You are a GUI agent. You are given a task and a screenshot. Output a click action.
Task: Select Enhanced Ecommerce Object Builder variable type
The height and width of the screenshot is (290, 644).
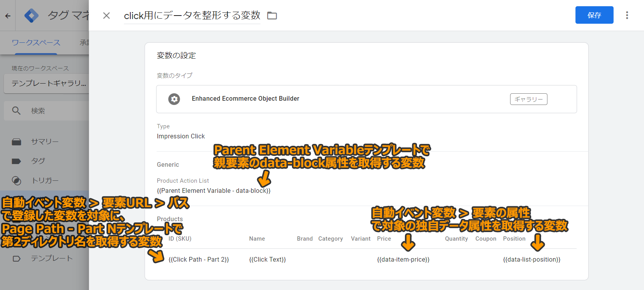[366, 99]
